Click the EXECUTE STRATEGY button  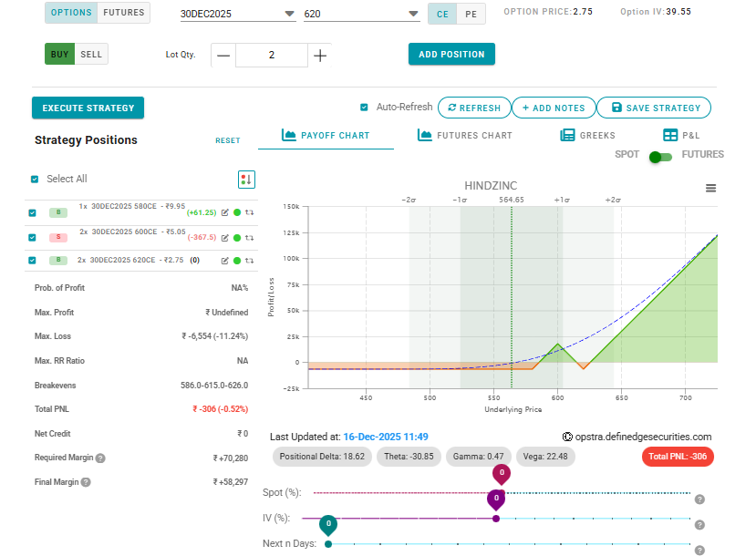(88, 108)
